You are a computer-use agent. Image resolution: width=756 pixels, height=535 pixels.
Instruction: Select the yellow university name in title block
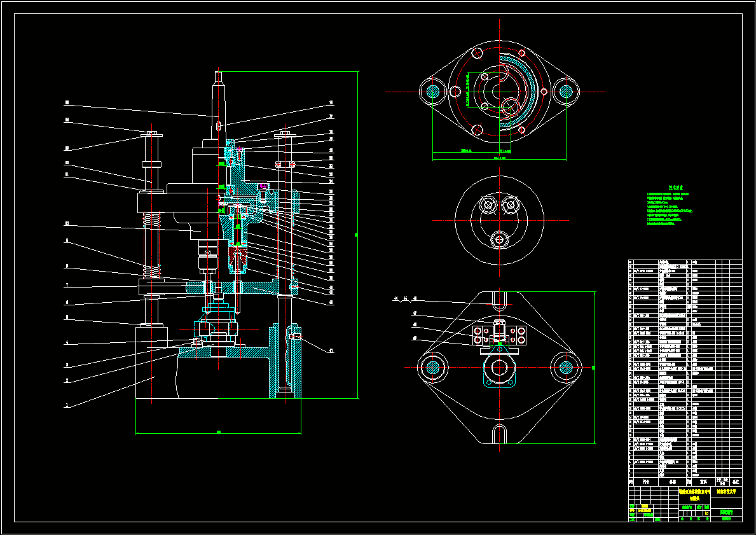click(x=726, y=492)
